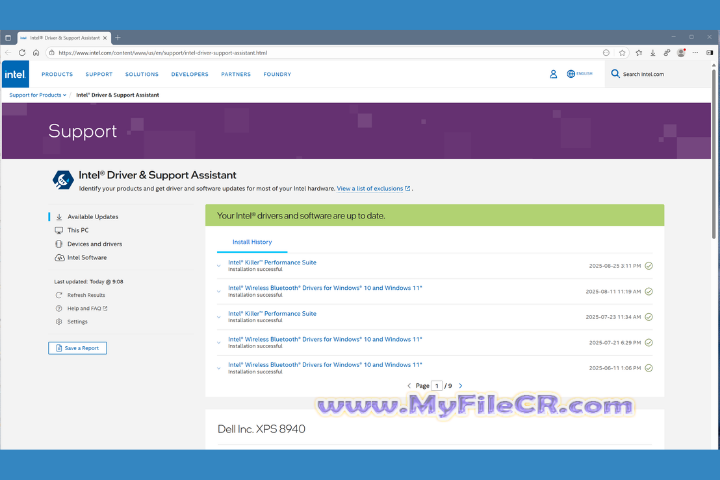Image resolution: width=720 pixels, height=480 pixels.
Task: Open the FOUNDRY menu
Action: (x=277, y=74)
